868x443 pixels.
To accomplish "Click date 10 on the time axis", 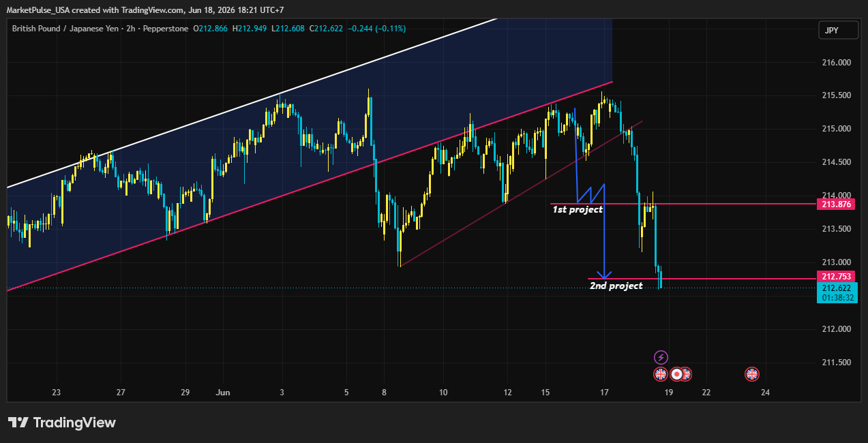I will click(x=443, y=393).
